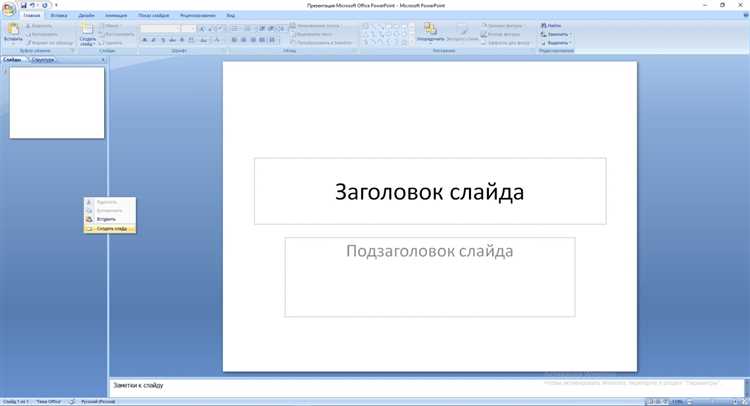
Task: Click the PowerPoint help icon
Action: [x=746, y=15]
